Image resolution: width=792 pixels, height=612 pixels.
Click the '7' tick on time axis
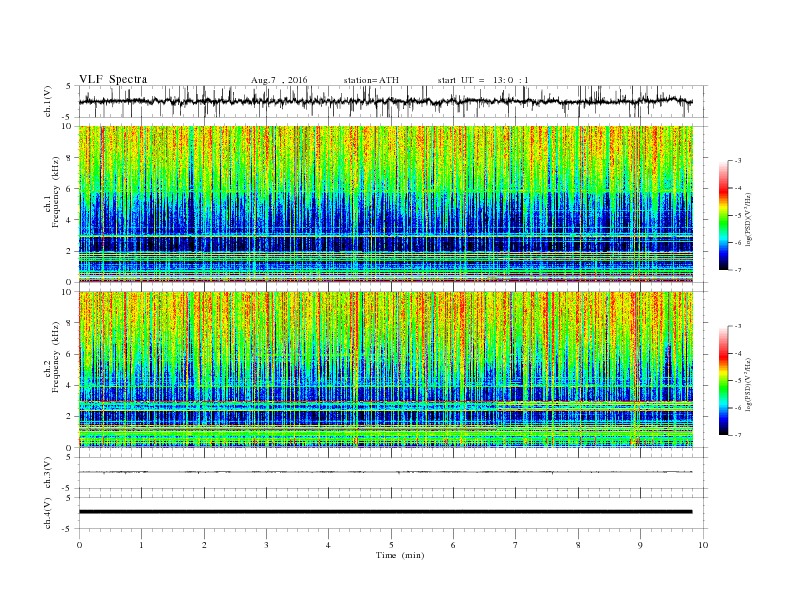(x=516, y=545)
